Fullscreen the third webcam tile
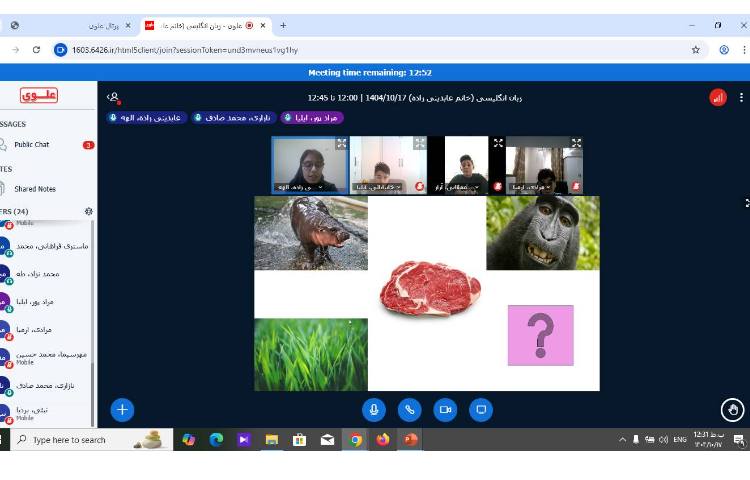This screenshot has width=750, height=480. coord(498,143)
